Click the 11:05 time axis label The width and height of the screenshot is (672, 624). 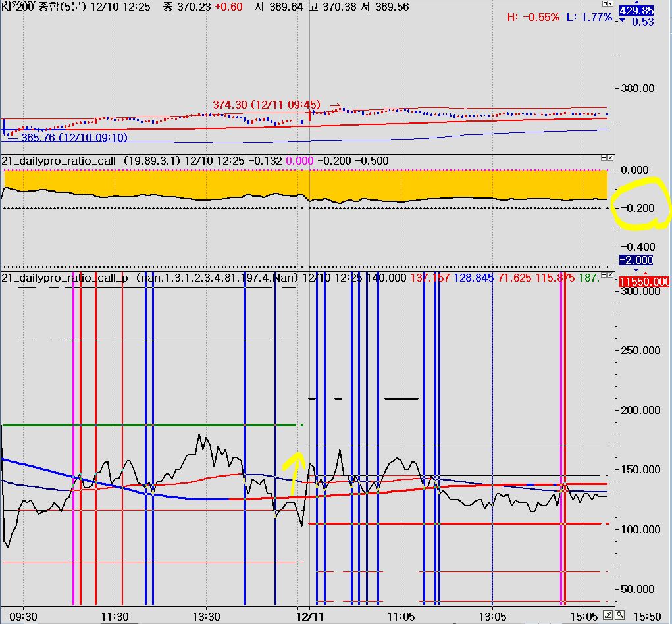[x=401, y=617]
